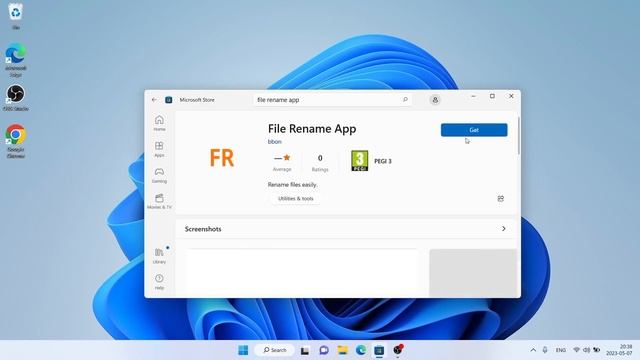This screenshot has width=640, height=360.
Task: Open Home in Store sidebar
Action: [x=159, y=123]
